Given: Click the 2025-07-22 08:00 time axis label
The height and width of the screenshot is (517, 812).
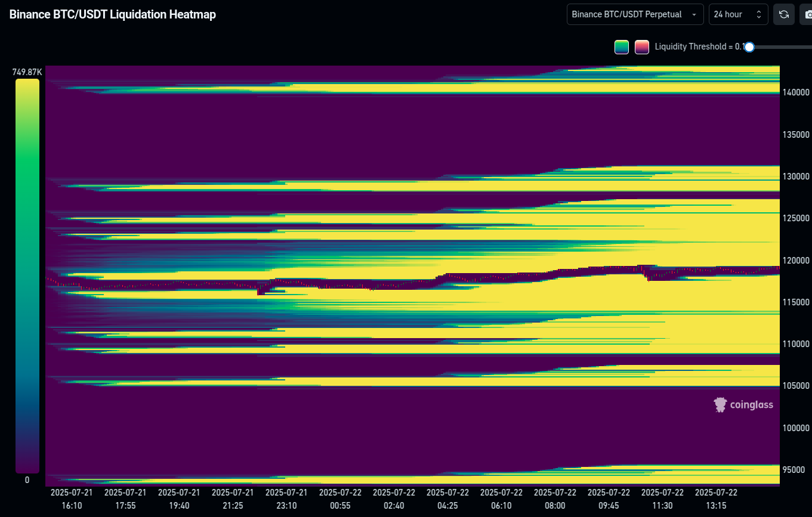Looking at the screenshot, I should coord(555,499).
